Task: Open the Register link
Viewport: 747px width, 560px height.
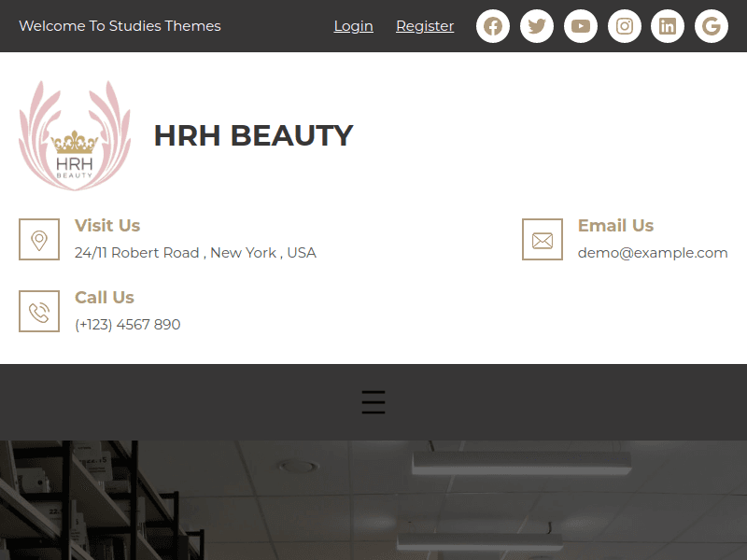Action: tap(425, 26)
